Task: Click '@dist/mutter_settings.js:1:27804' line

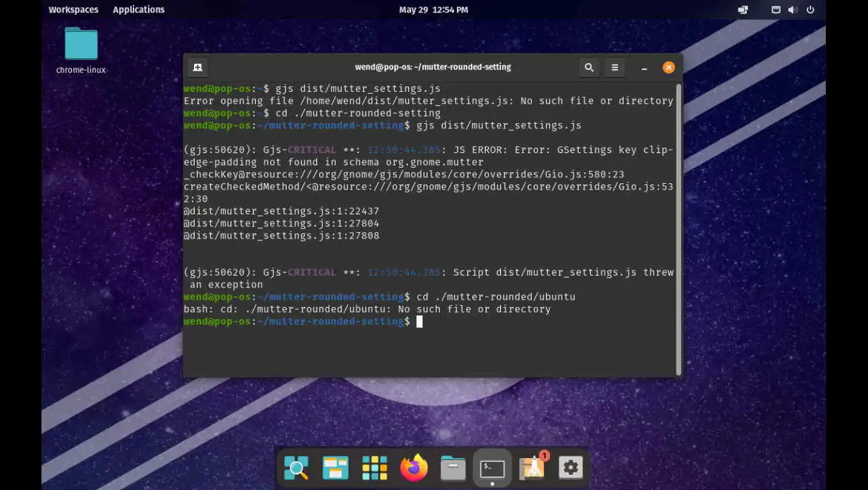Action: point(281,223)
